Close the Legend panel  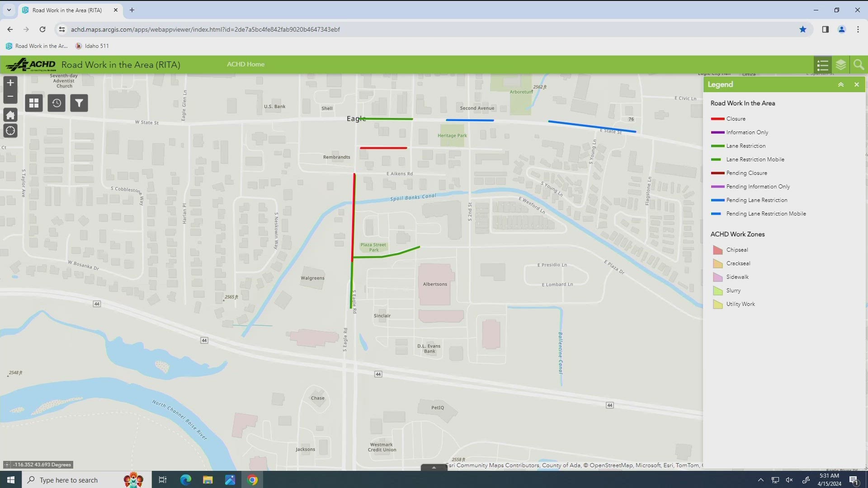[856, 84]
